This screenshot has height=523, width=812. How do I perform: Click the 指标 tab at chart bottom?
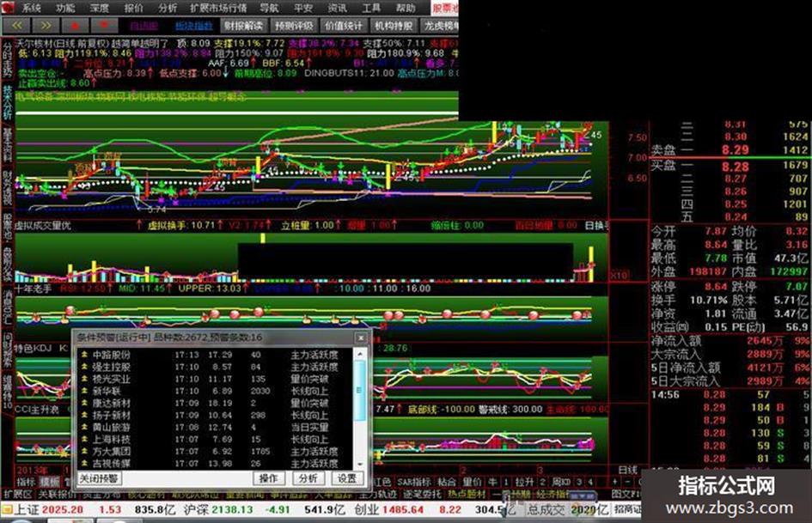point(26,482)
